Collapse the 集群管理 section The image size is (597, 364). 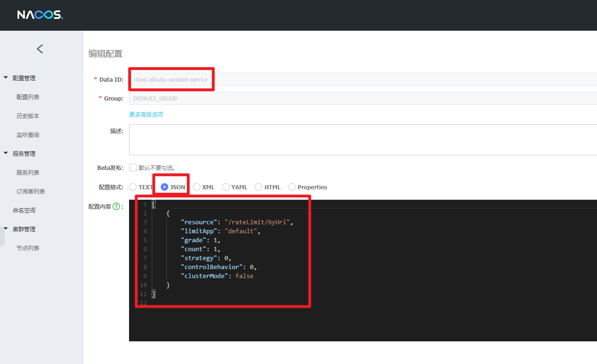(x=6, y=229)
